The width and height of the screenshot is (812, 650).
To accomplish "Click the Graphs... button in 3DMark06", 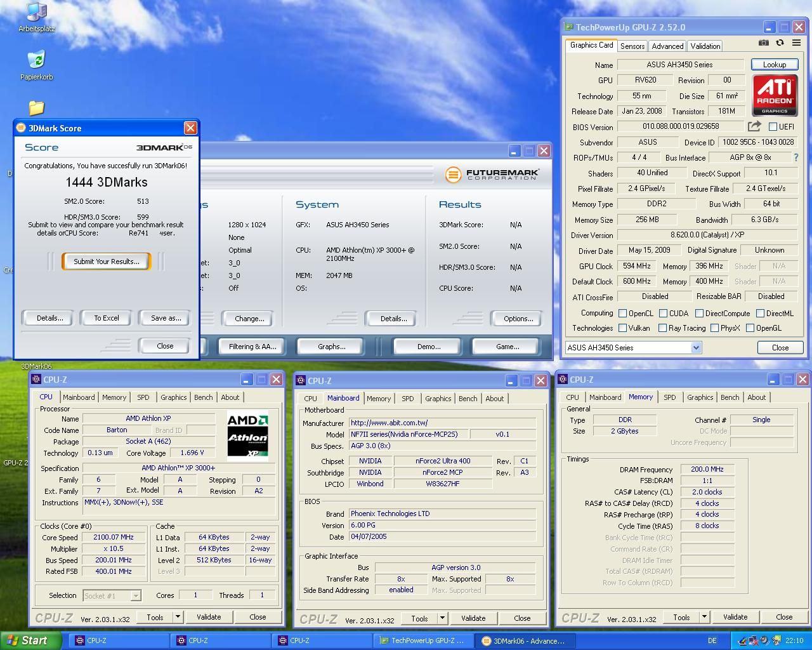I will tap(331, 347).
